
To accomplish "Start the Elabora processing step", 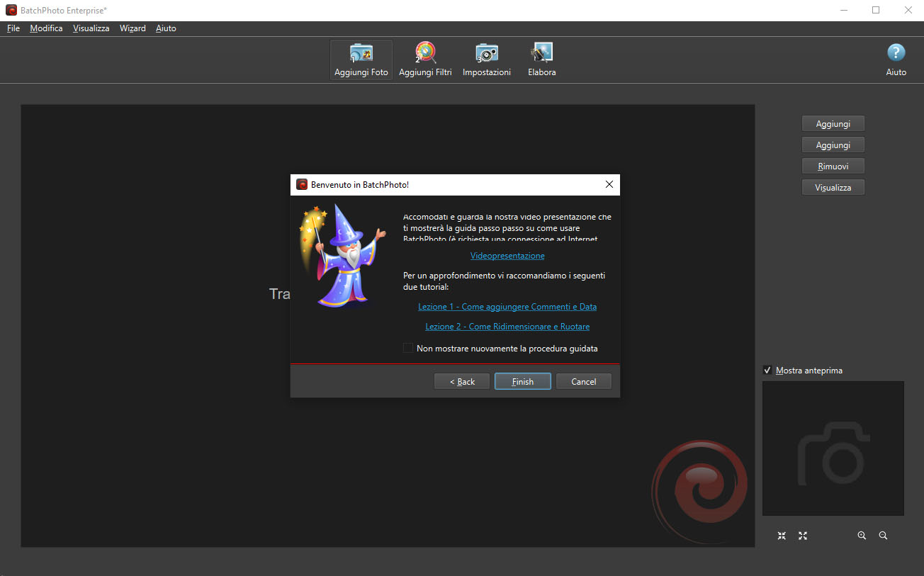I will click(542, 60).
